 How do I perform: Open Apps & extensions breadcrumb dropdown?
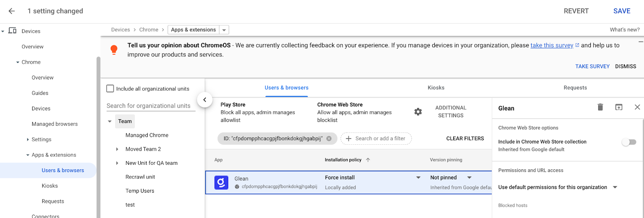tap(224, 30)
